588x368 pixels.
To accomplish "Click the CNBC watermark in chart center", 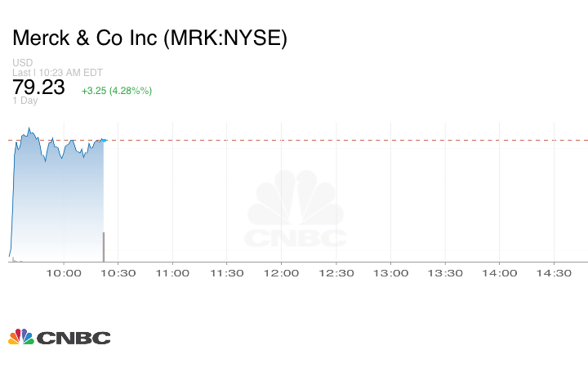I will (x=296, y=211).
